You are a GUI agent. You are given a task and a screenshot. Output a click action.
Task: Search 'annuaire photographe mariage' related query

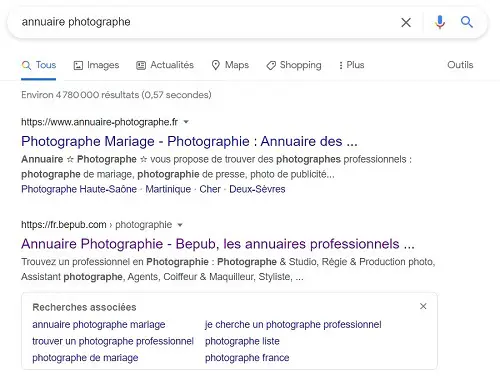coord(99,325)
